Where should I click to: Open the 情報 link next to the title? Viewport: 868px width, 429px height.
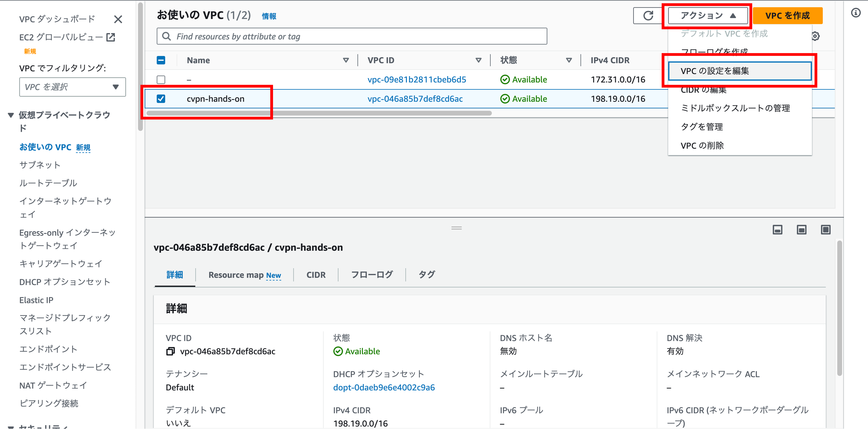click(269, 16)
